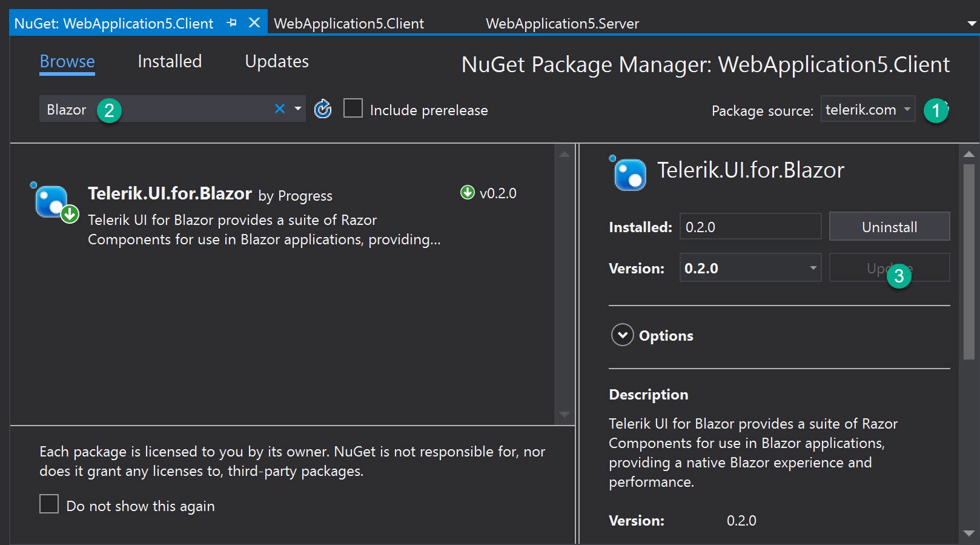980x545 pixels.
Task: Click the details pane scroll up arrow
Action: click(x=968, y=155)
